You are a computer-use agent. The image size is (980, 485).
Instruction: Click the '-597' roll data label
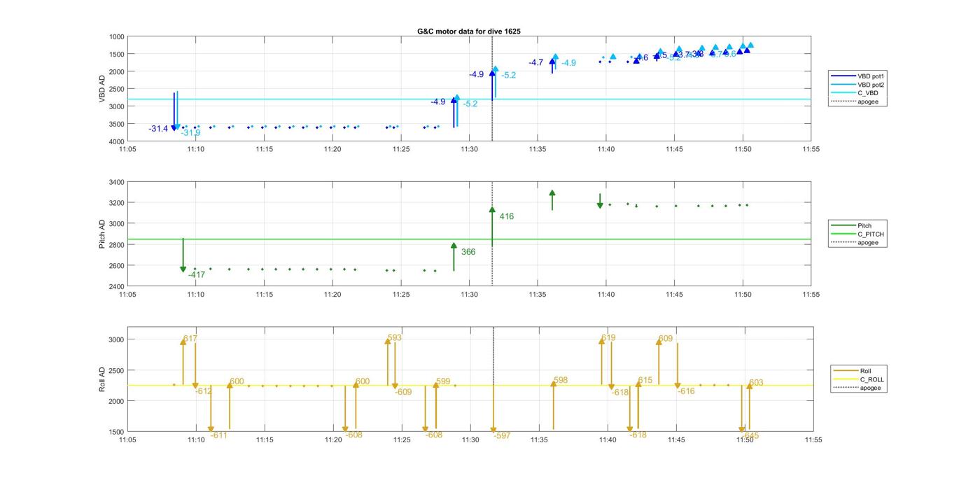point(502,435)
